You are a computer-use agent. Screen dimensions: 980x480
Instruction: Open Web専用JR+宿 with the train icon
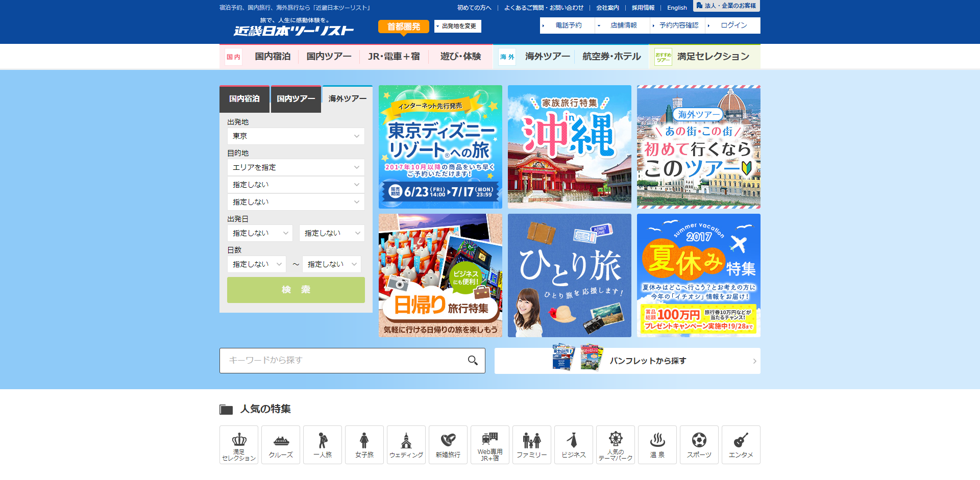click(489, 445)
